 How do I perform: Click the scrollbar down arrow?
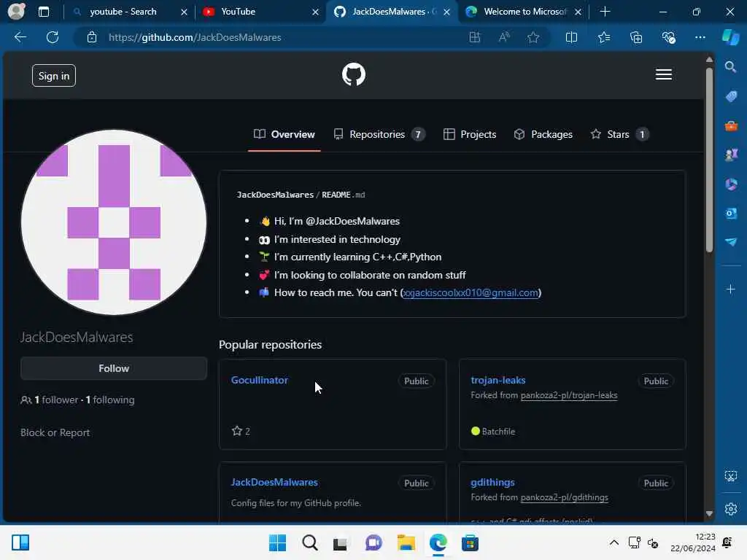point(709,513)
